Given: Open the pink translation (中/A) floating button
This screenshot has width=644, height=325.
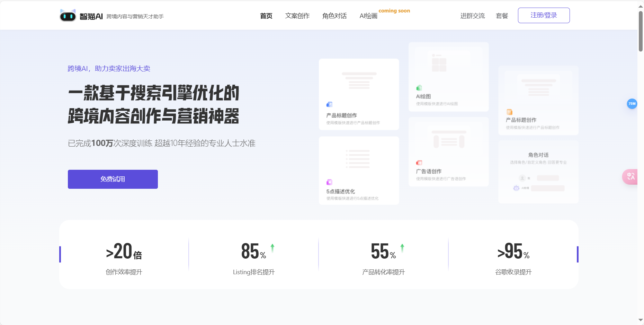Looking at the screenshot, I should tap(631, 177).
